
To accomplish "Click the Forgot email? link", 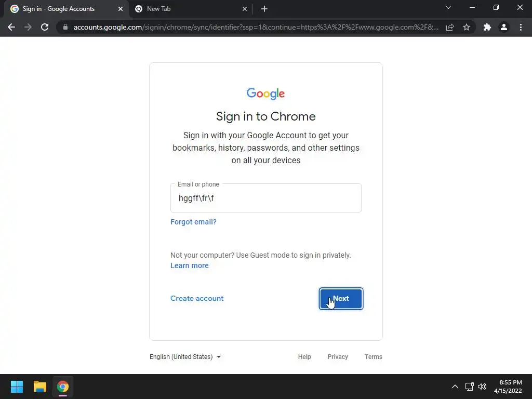I will pyautogui.click(x=193, y=222).
